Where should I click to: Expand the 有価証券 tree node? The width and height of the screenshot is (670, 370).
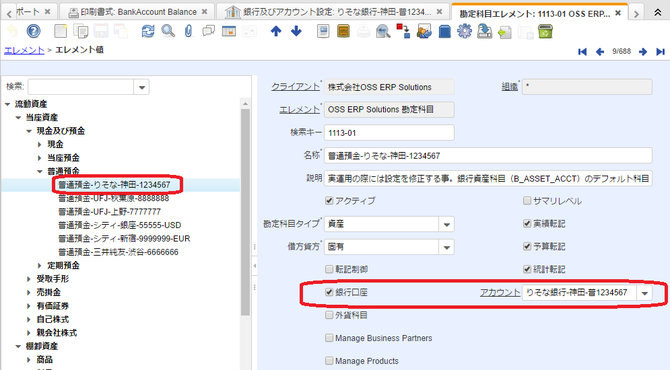tap(29, 306)
